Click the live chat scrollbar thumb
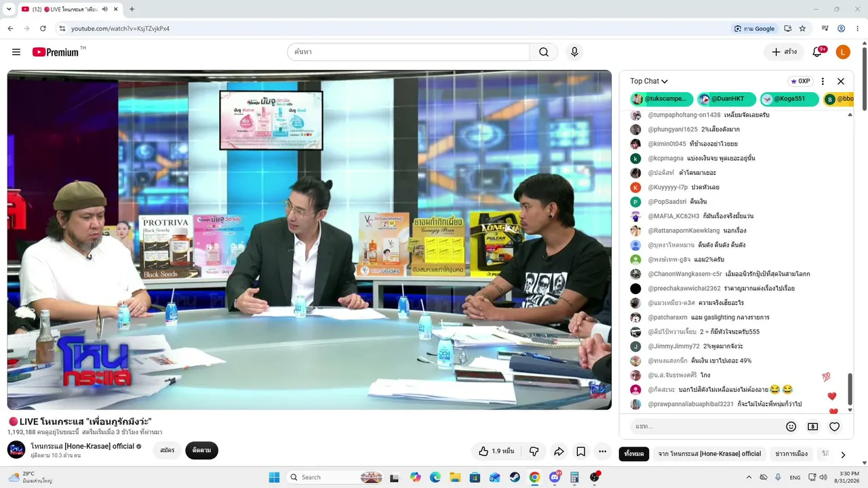868x488 pixels. [x=850, y=389]
